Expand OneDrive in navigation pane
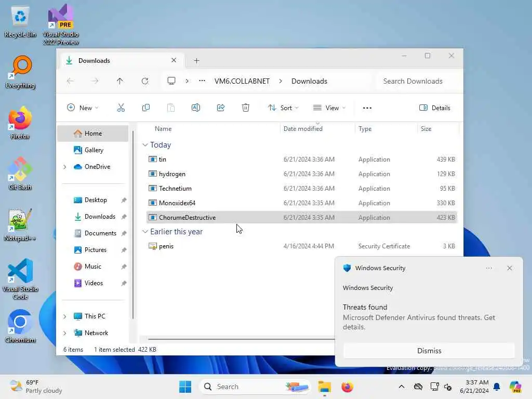This screenshot has height=399, width=532. (64, 167)
